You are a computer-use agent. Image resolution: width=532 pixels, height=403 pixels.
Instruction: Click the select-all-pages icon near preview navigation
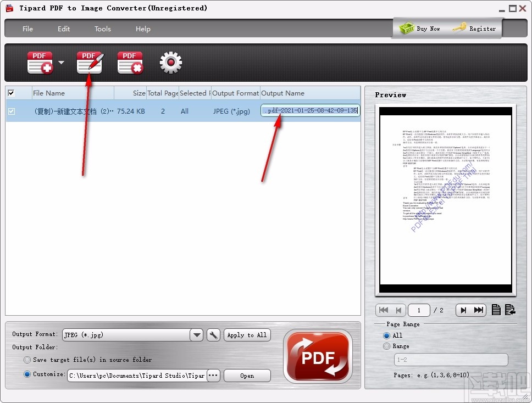(496, 310)
